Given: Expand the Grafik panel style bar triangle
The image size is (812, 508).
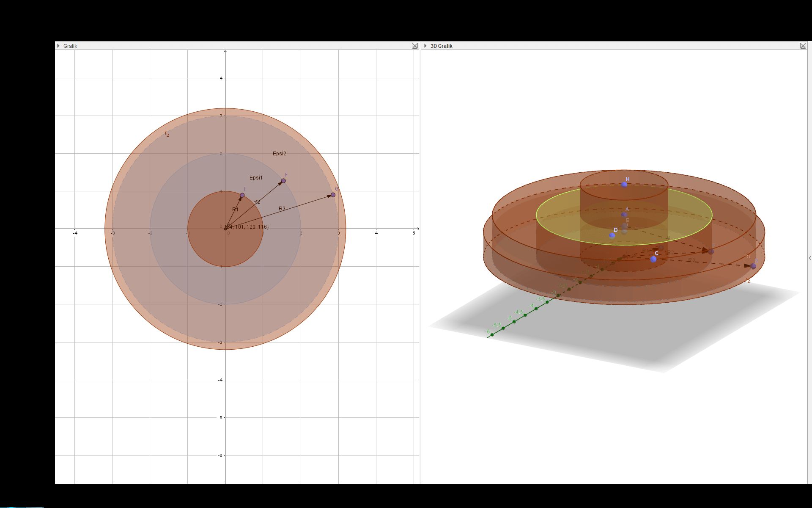Looking at the screenshot, I should (x=58, y=46).
